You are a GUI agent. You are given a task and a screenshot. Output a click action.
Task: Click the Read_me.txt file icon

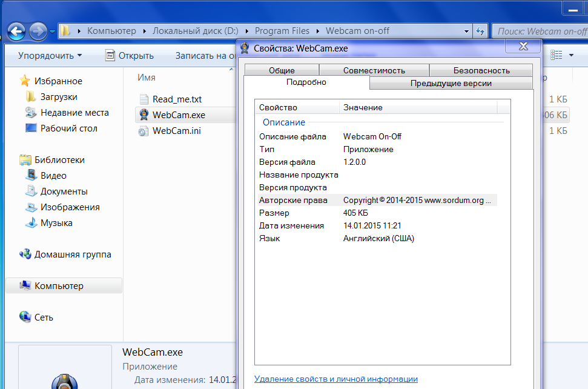pos(144,99)
